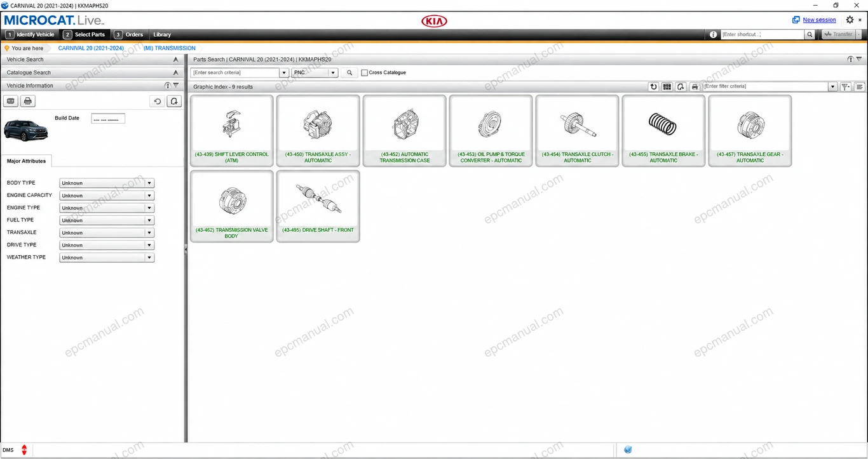
Task: Select the Major Attributes tab
Action: 26,161
